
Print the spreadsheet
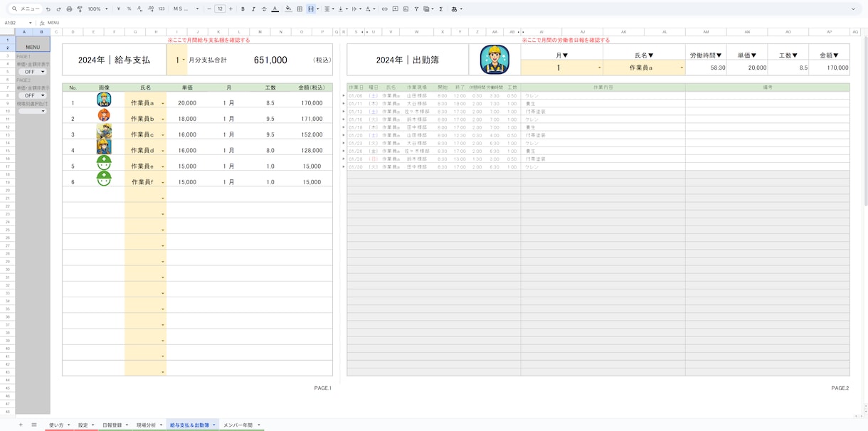click(x=69, y=9)
